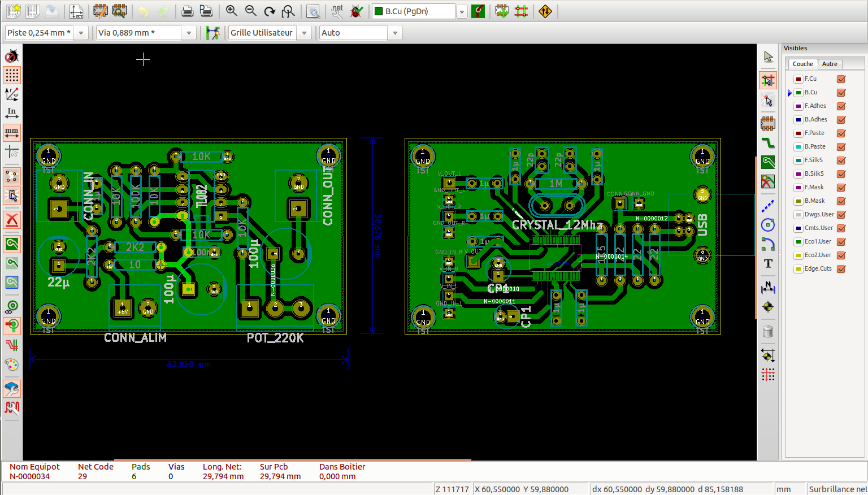Toggle polar coordinates display

point(12,94)
